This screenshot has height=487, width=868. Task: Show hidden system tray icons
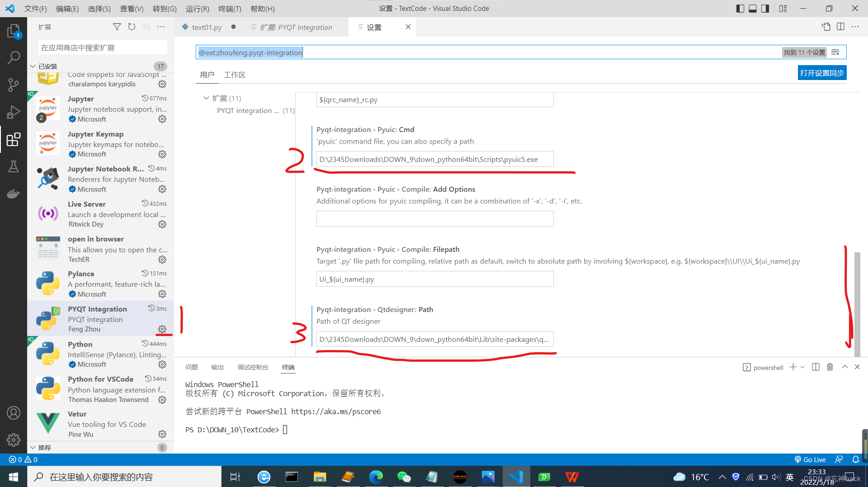(722, 477)
